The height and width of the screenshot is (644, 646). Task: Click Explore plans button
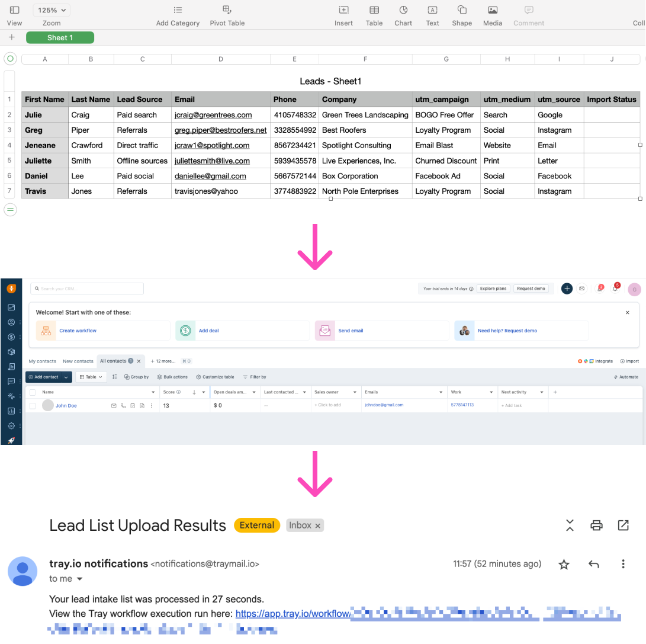pos(493,289)
